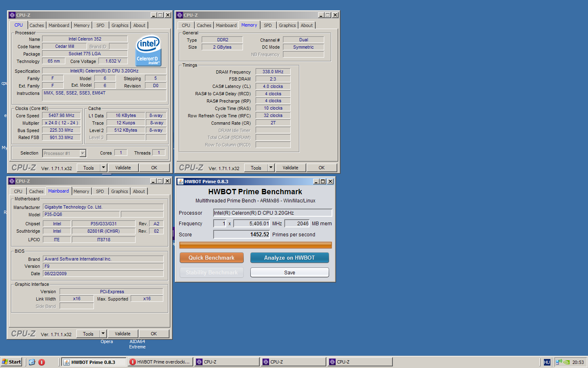This screenshot has height=368, width=588.
Task: Click the Start button
Action: tap(11, 362)
